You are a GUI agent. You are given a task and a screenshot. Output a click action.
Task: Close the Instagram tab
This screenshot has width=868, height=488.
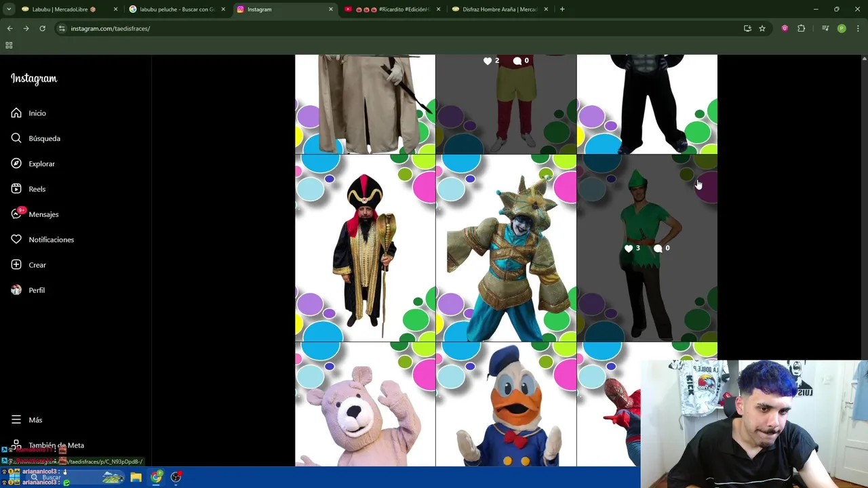331,9
